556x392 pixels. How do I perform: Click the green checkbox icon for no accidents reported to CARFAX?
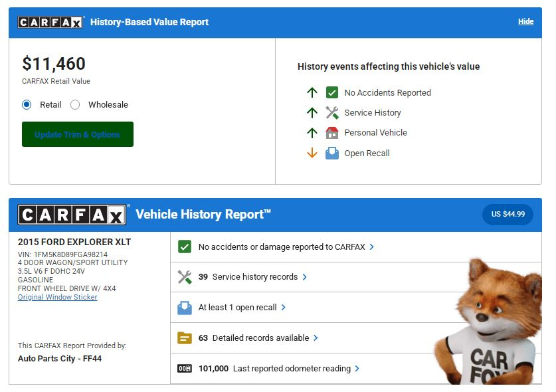185,247
